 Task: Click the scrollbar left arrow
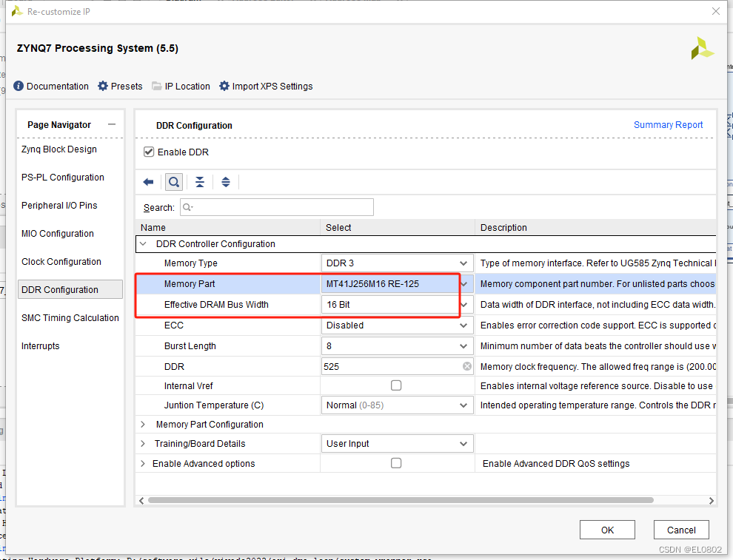click(x=141, y=500)
